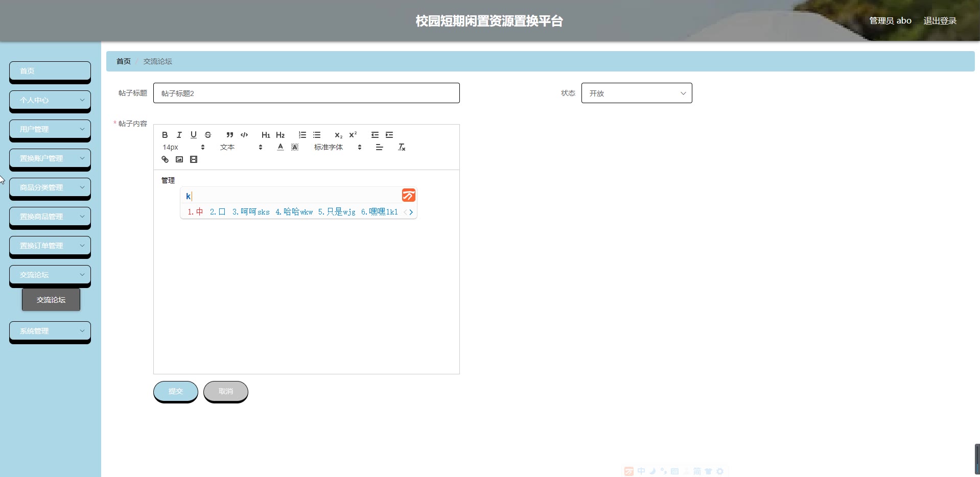The image size is (980, 477).
Task: Open the text background color picker
Action: tap(294, 147)
